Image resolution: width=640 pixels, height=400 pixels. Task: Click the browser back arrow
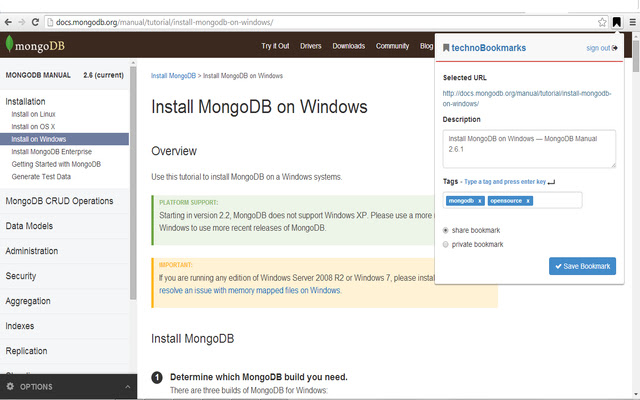coord(8,22)
